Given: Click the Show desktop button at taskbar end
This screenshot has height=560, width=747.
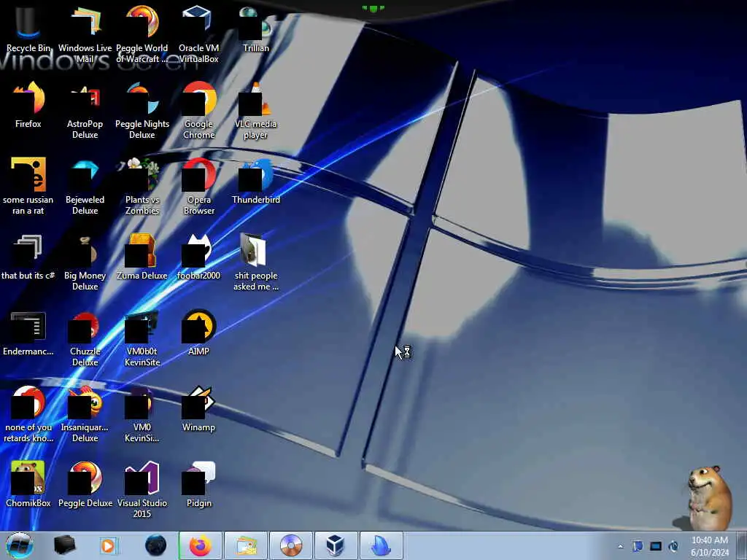Looking at the screenshot, I should pos(742,545).
